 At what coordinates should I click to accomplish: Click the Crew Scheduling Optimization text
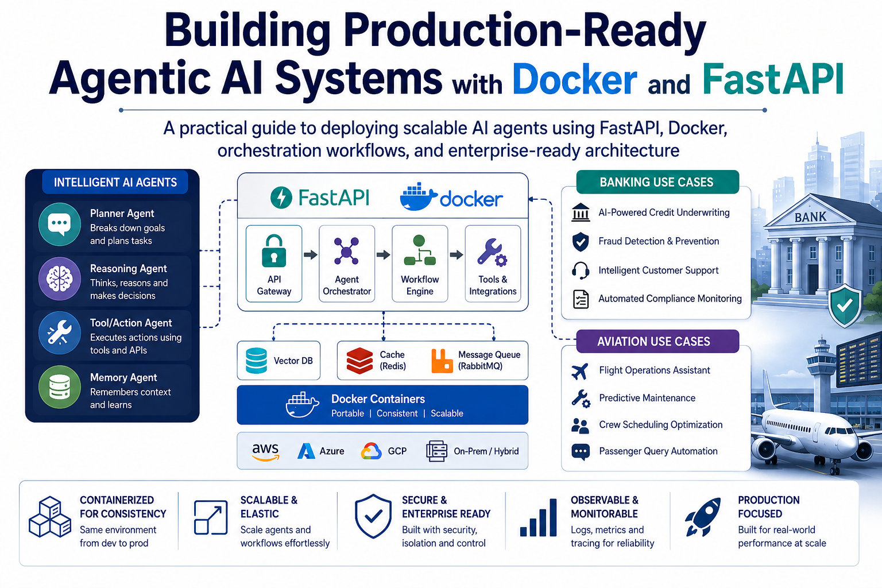(661, 425)
